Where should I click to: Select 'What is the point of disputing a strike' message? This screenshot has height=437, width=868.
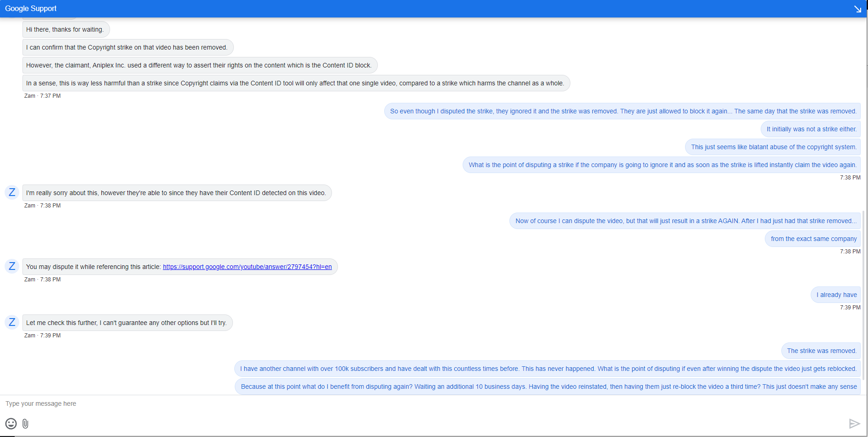(662, 165)
